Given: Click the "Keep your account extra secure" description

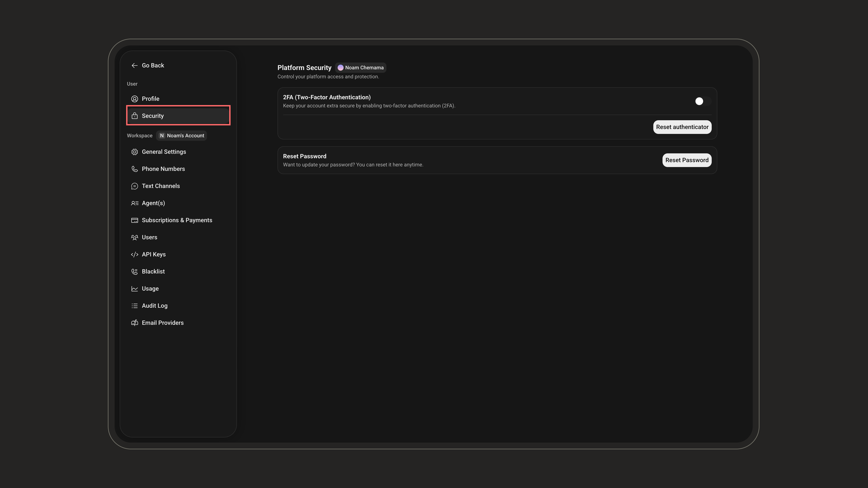Looking at the screenshot, I should pos(369,106).
